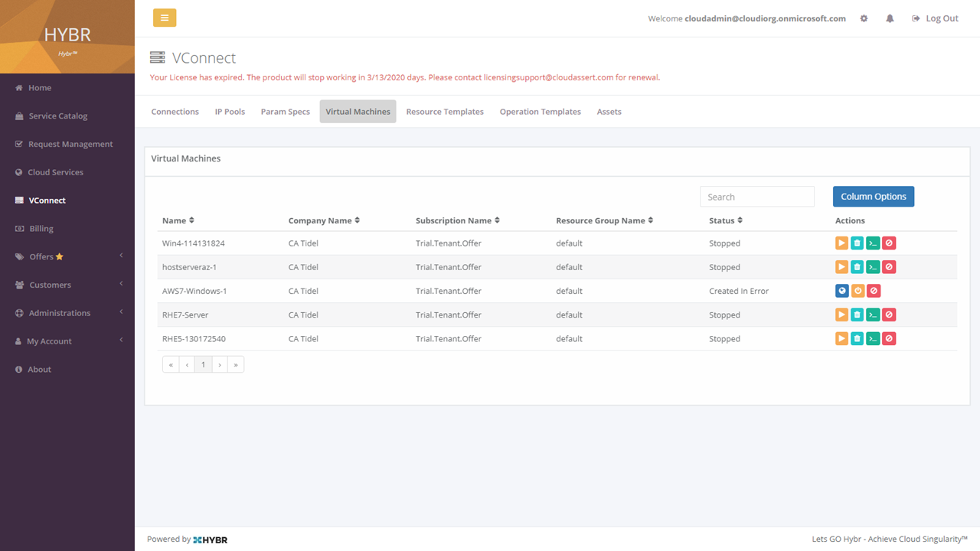Open Billing in sidebar

(x=67, y=229)
